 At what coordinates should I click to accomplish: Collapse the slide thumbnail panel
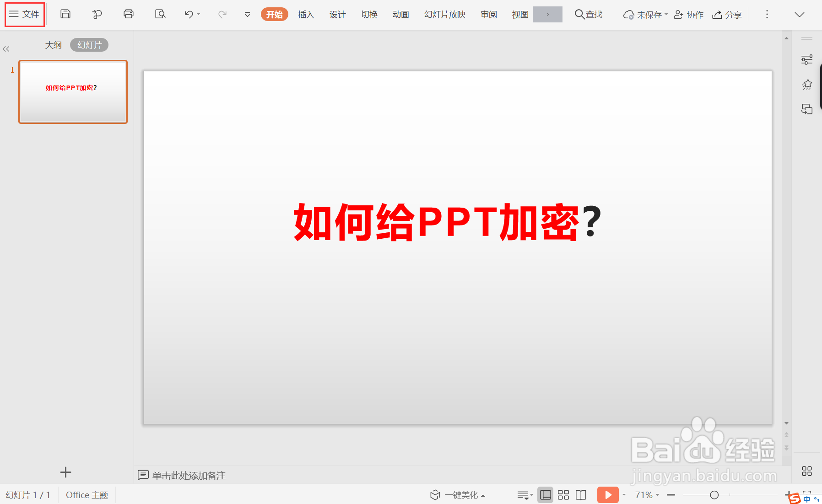[x=6, y=48]
